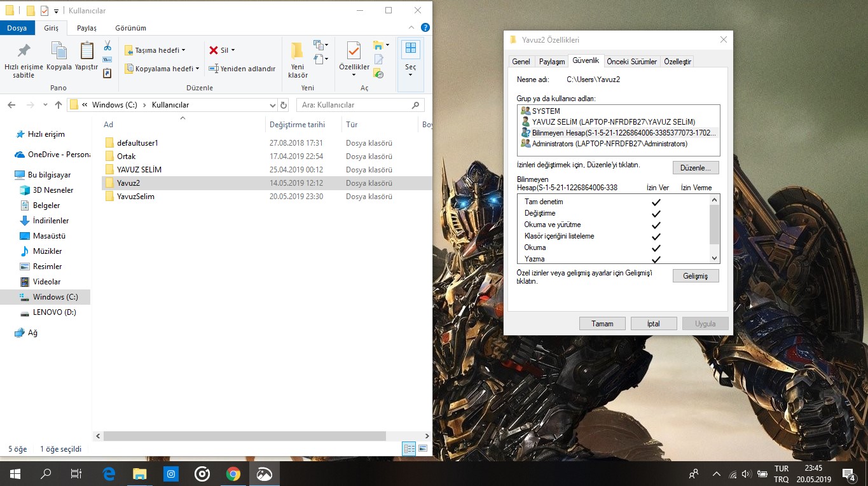Switch to Genel tab in properties dialog
868x486 pixels.
(x=521, y=62)
